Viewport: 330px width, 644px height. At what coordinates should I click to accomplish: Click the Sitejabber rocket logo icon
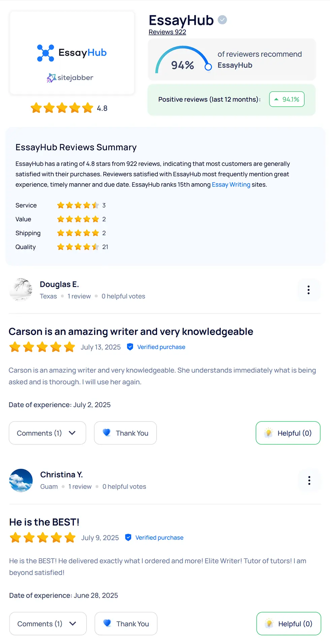tap(51, 78)
